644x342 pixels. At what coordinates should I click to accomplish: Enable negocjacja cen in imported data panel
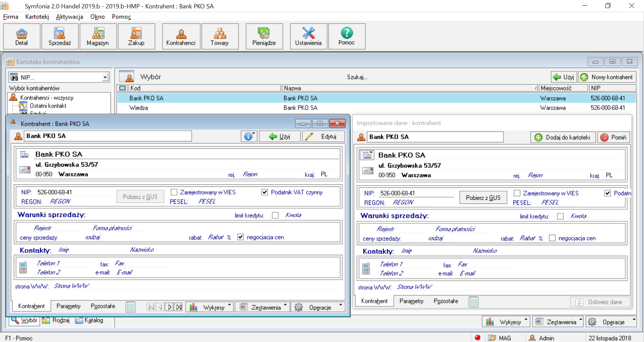tap(552, 238)
